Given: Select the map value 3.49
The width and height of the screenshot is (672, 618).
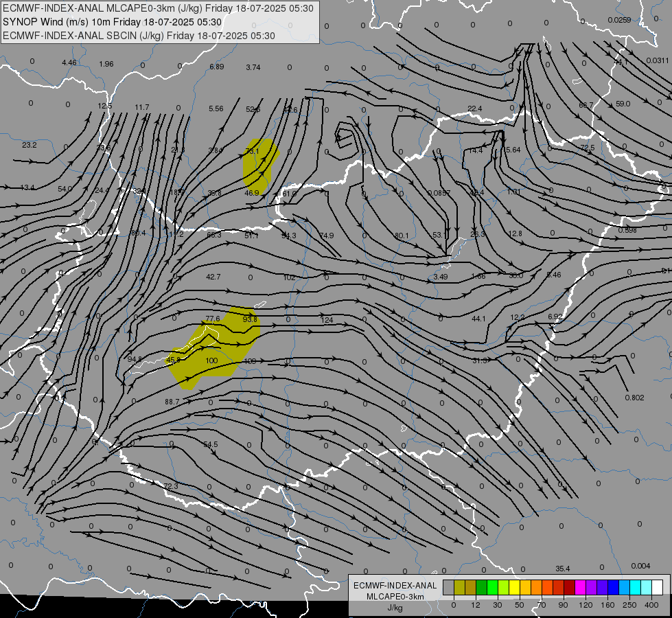Looking at the screenshot, I should coord(441,277).
